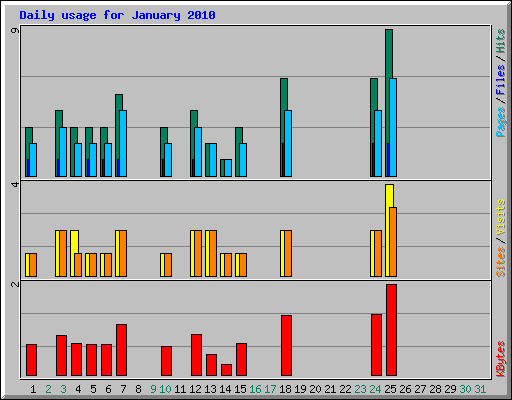Click the orange Sites bar for day 12
This screenshot has height=400, width=512.
tap(198, 253)
